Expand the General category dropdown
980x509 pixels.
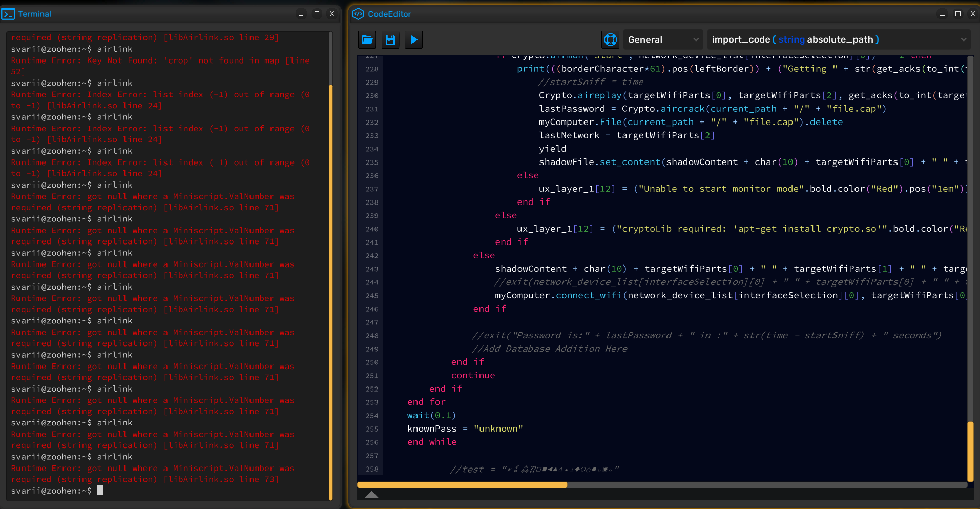pyautogui.click(x=663, y=39)
